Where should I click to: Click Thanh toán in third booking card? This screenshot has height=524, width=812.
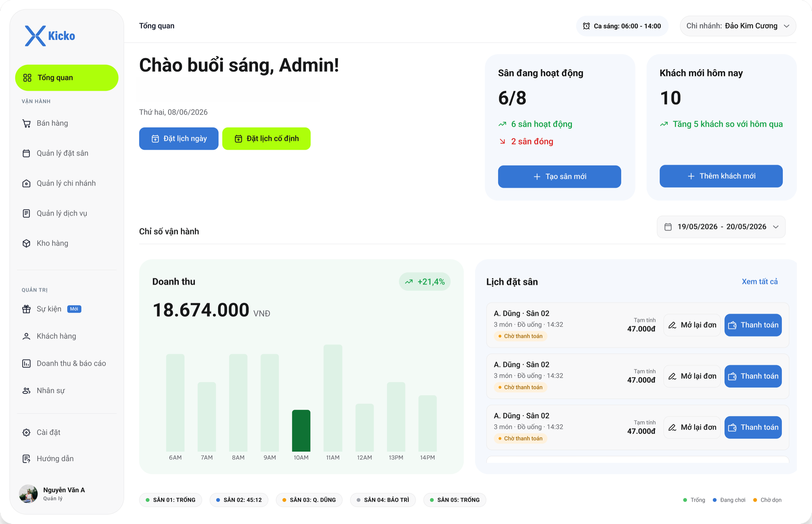(753, 427)
